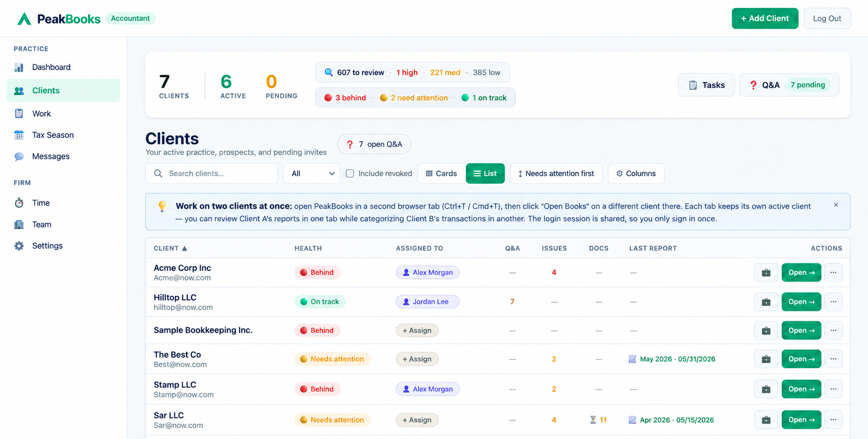The image size is (868, 439).
Task: Click the briefcase icon for Sar LLC
Action: (x=766, y=420)
